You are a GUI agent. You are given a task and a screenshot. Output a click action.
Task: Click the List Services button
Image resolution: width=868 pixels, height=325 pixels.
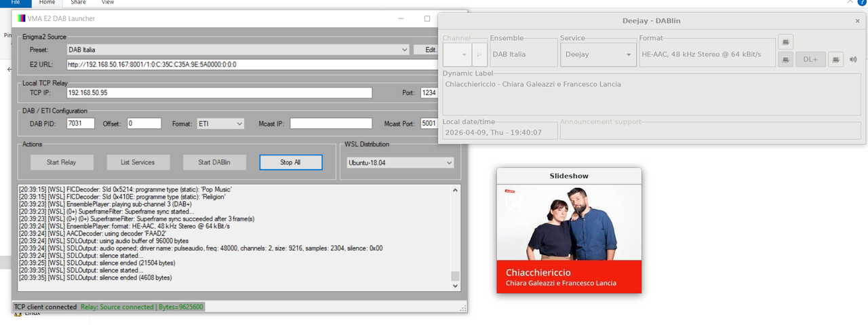[x=138, y=162]
